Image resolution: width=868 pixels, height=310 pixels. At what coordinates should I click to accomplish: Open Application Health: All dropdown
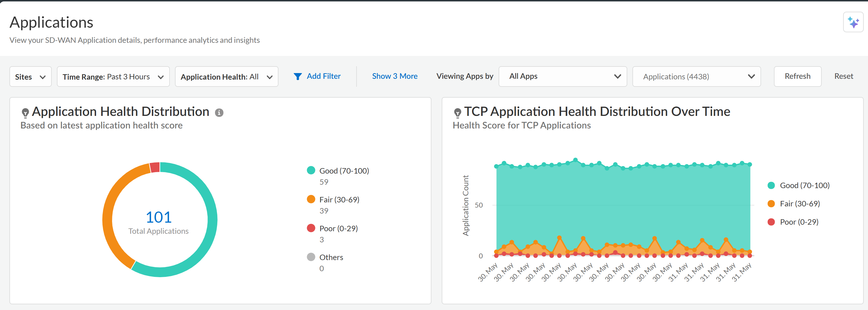click(x=226, y=77)
